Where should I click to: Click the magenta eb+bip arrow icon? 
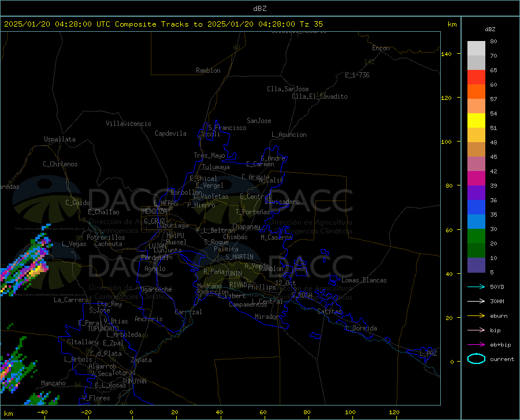click(x=476, y=345)
